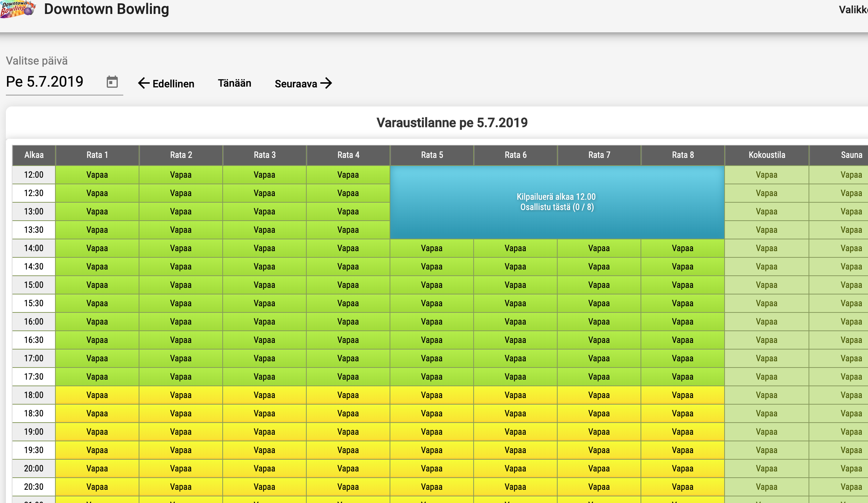Screen dimensions: 868x503
Task: Book Rata 2 at 18:00
Action: (181, 395)
